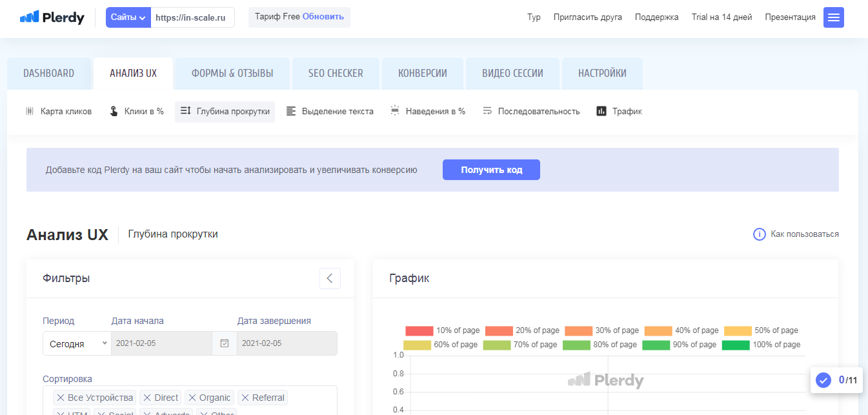Open the Презентация link
Screen dimensions: 868x415
click(x=791, y=17)
